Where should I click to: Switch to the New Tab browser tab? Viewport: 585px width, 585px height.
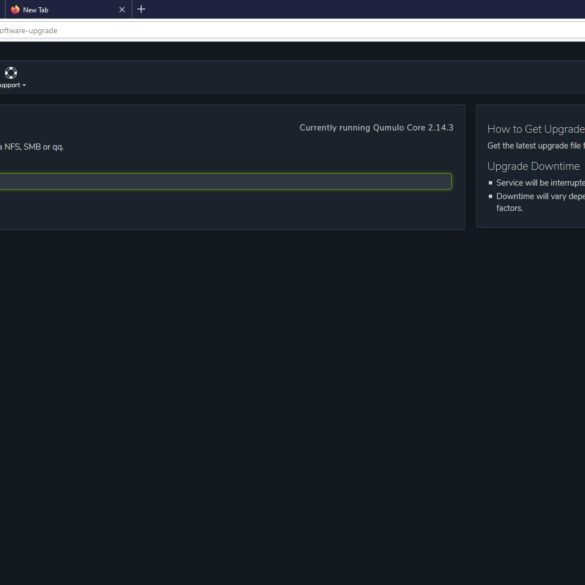(68, 10)
